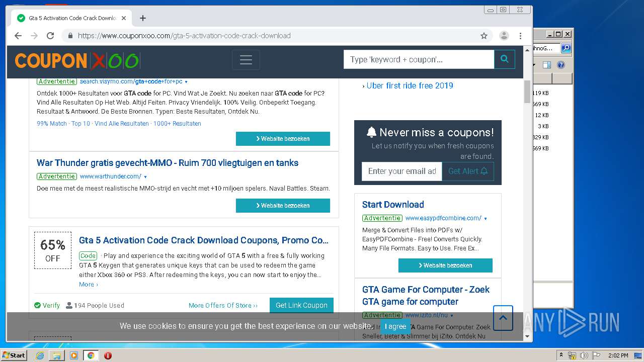
Task: Click the red Opera taskbar icon
Action: pyautogui.click(x=108, y=355)
